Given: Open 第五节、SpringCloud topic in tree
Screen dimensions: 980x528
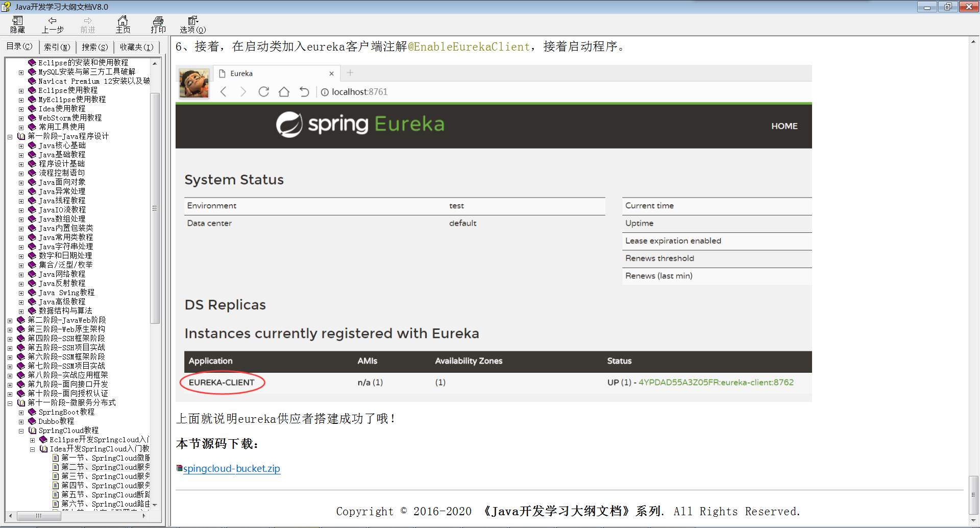Looking at the screenshot, I should (x=105, y=495).
